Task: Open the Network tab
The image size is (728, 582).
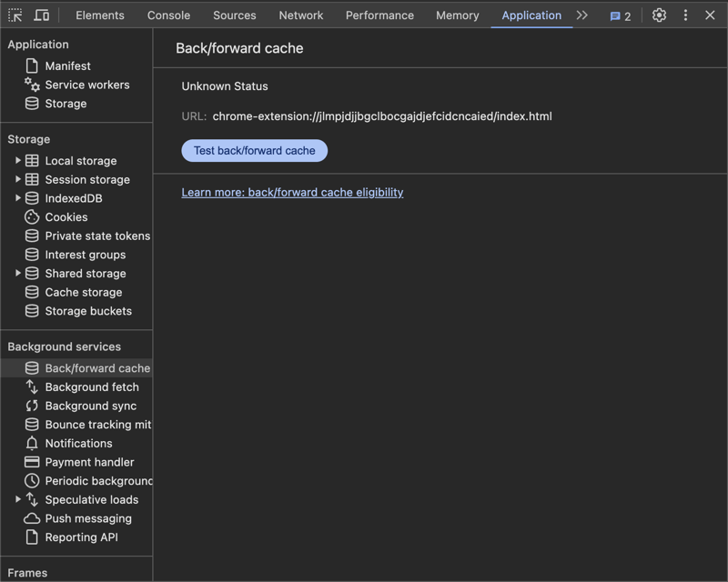Action: tap(301, 15)
